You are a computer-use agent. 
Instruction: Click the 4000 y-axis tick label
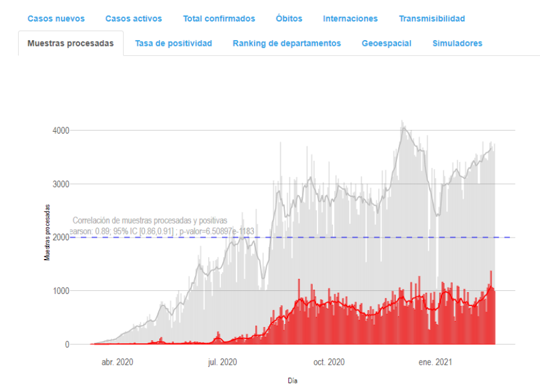(60, 131)
